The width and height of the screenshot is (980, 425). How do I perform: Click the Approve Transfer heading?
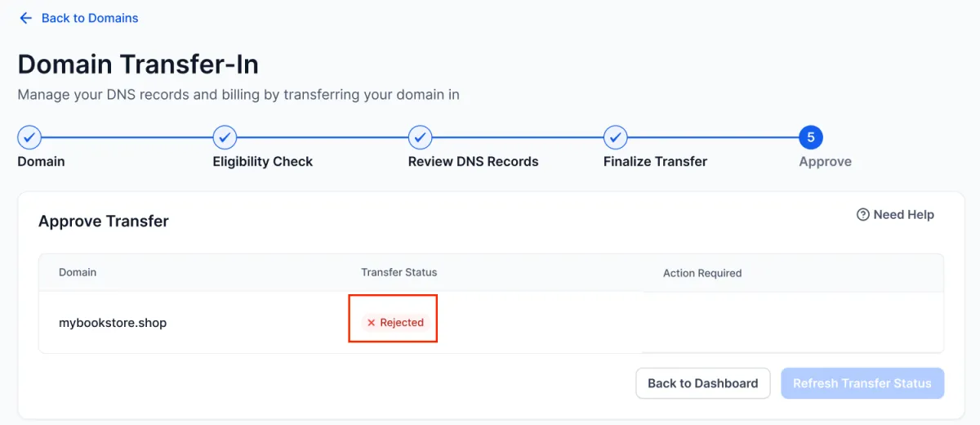coord(104,221)
